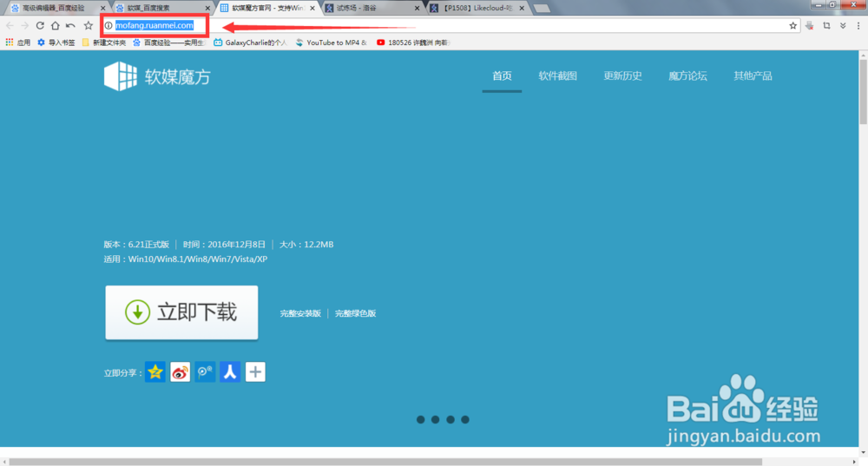The image size is (868, 466).
Task: Open the 其他产品 navigation item
Action: (753, 75)
